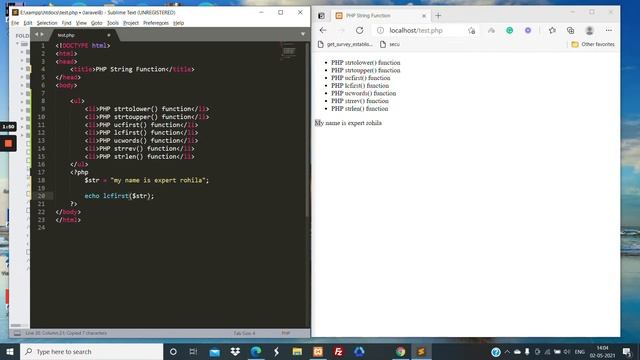Viewport: 640px width, 360px height.
Task: Collapse the top folder in Sublime sidebar
Action: click(x=18, y=44)
